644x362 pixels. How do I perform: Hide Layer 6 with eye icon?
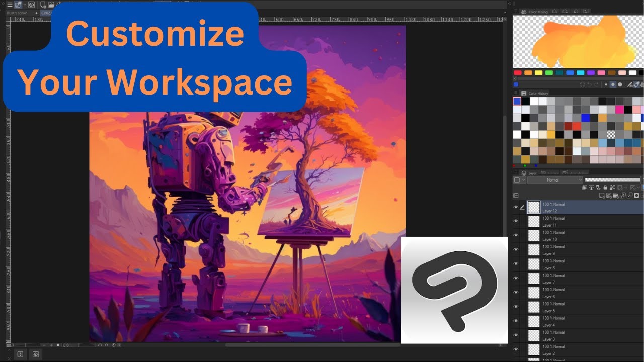point(516,293)
